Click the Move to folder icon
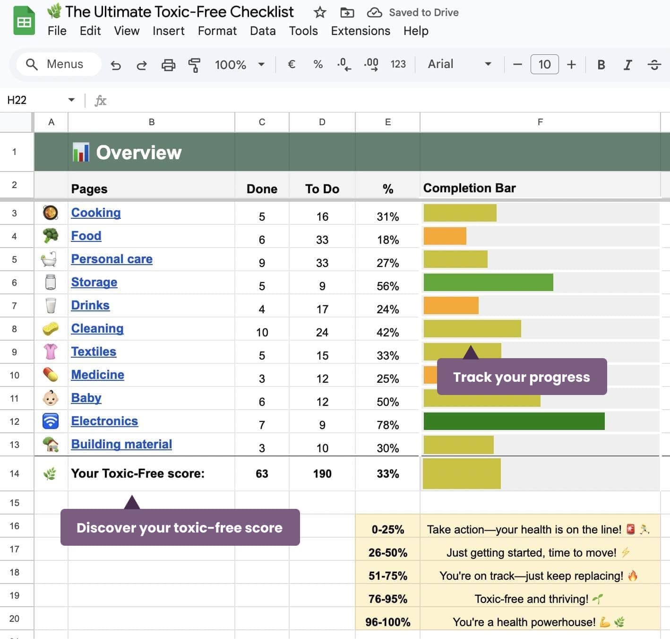This screenshot has width=670, height=644. [347, 13]
